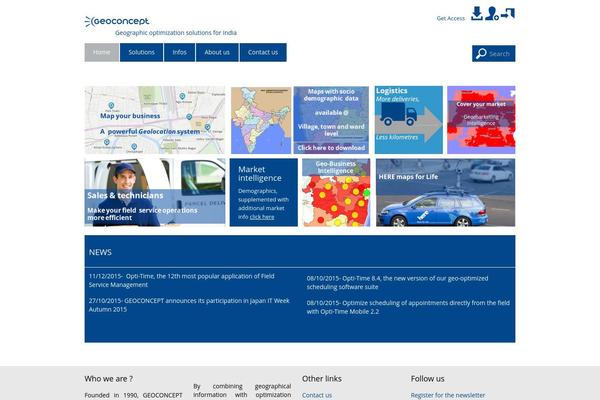Open news about Japan IT Week Autumn 2015
The width and height of the screenshot is (600, 400).
189,305
